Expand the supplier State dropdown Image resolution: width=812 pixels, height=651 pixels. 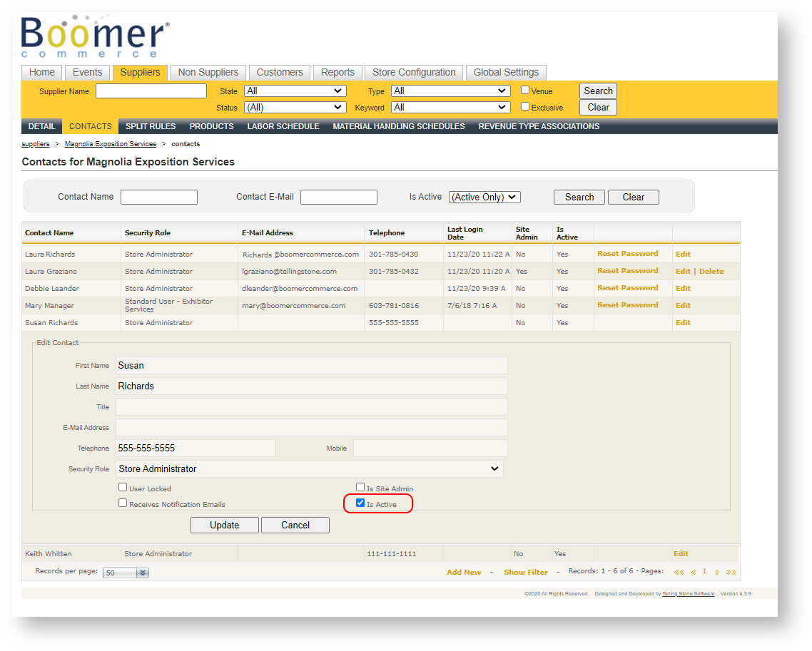pos(295,91)
